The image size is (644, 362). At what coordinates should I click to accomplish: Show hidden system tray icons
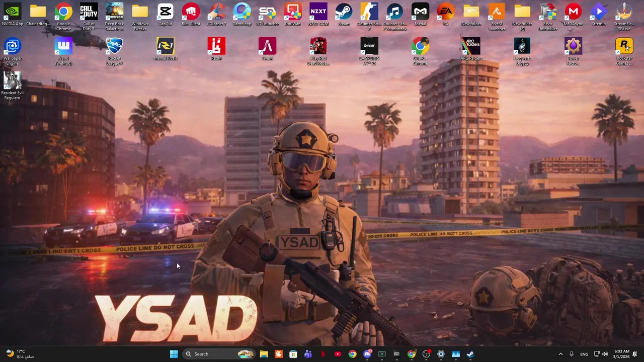tap(560, 354)
